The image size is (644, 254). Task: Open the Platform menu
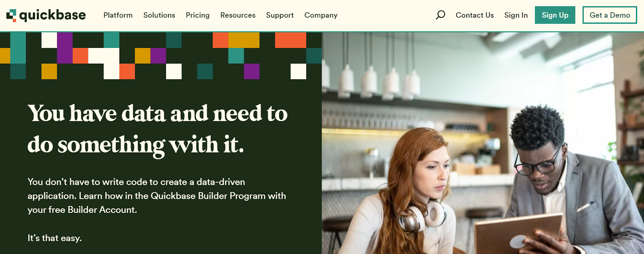tap(118, 15)
